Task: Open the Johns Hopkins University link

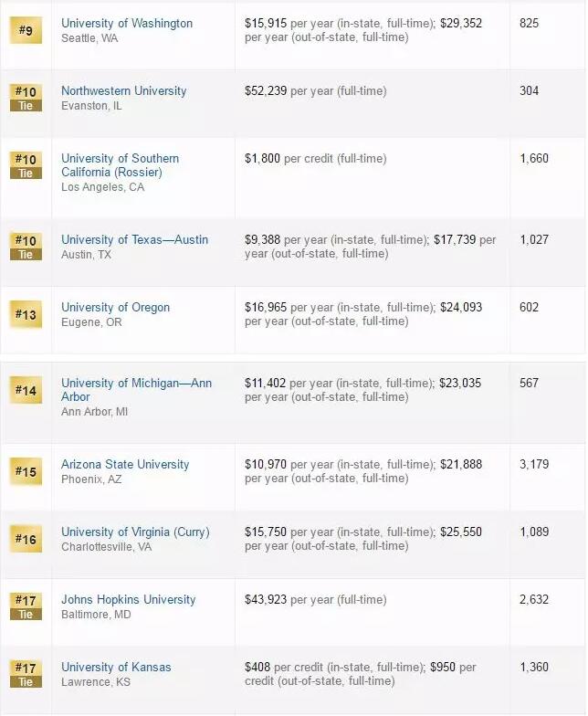Action: [128, 599]
